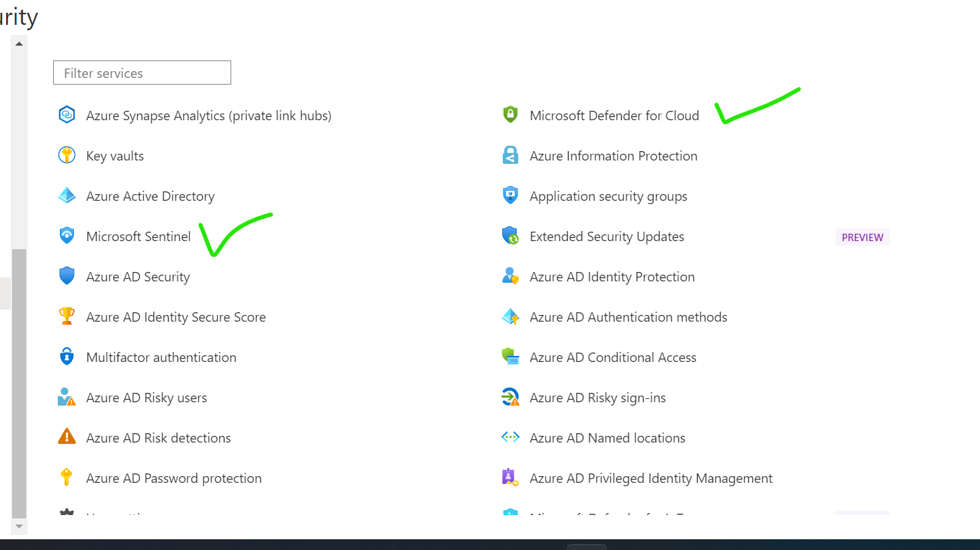980x550 pixels.
Task: Go to Azure Active Directory
Action: pos(151,196)
